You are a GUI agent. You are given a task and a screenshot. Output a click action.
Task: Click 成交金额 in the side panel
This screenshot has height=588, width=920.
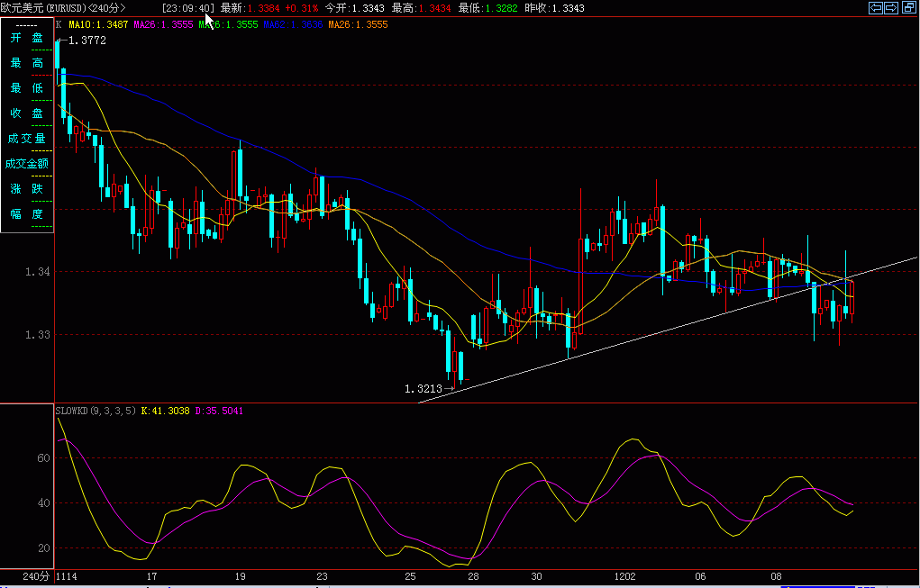(x=27, y=164)
